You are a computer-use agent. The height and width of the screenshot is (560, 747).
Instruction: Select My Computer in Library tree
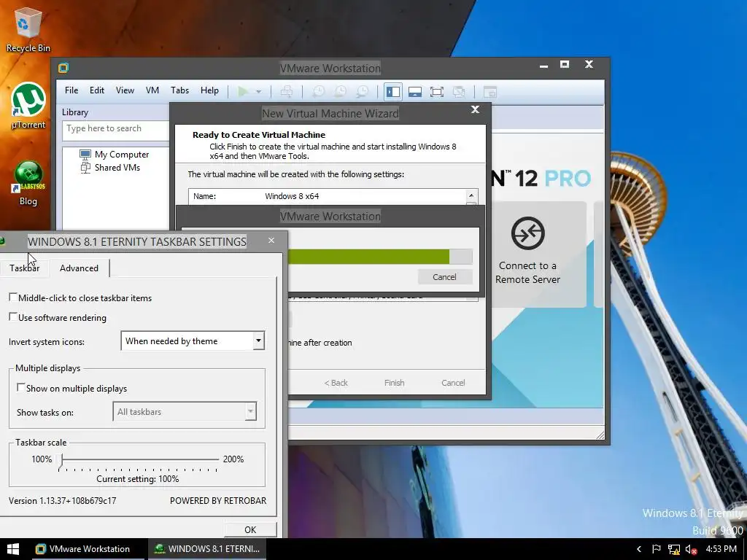point(115,155)
